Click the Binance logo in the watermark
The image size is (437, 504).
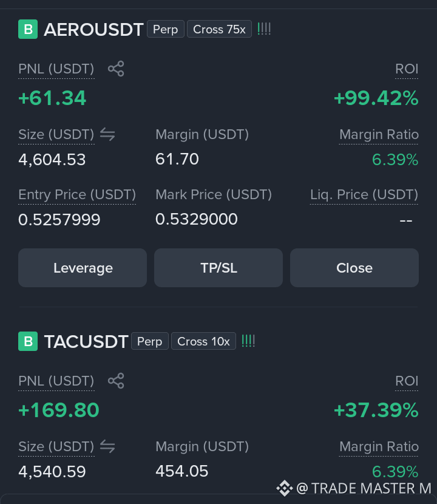(x=285, y=488)
